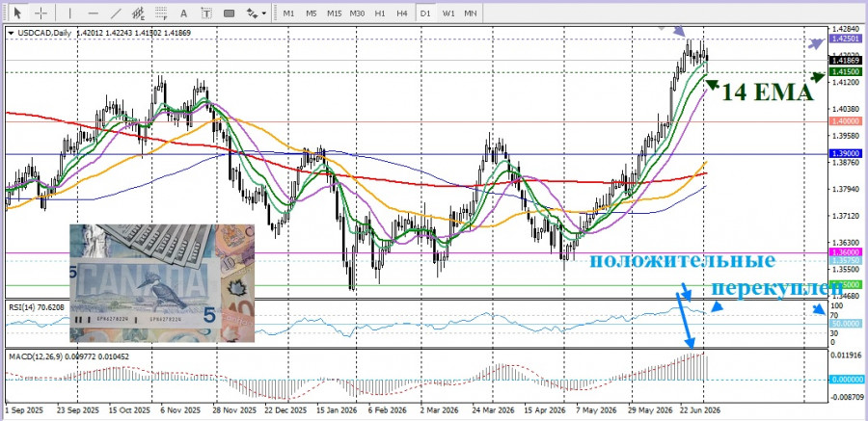Switch to the M1 timeframe

(288, 13)
